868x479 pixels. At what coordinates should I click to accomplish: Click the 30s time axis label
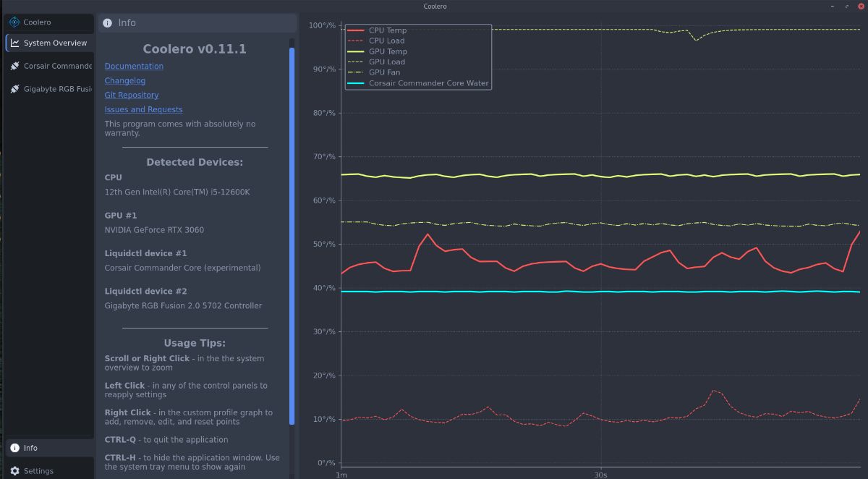(600, 475)
